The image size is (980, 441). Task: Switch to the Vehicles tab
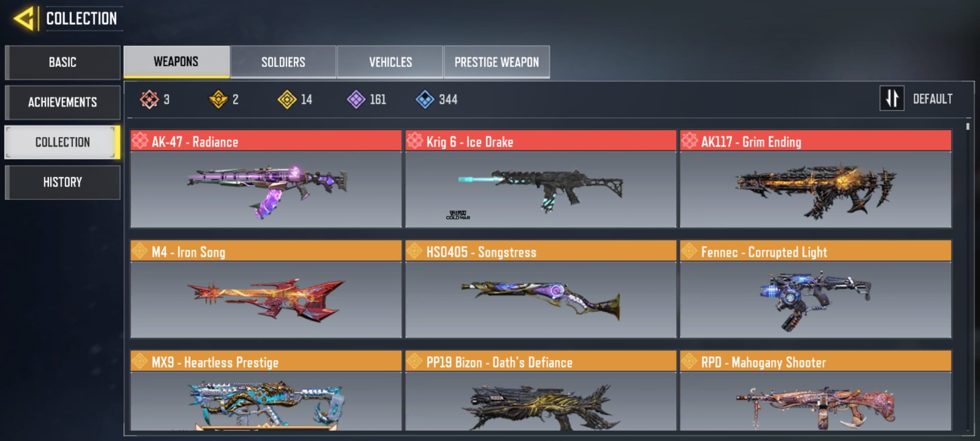click(390, 62)
